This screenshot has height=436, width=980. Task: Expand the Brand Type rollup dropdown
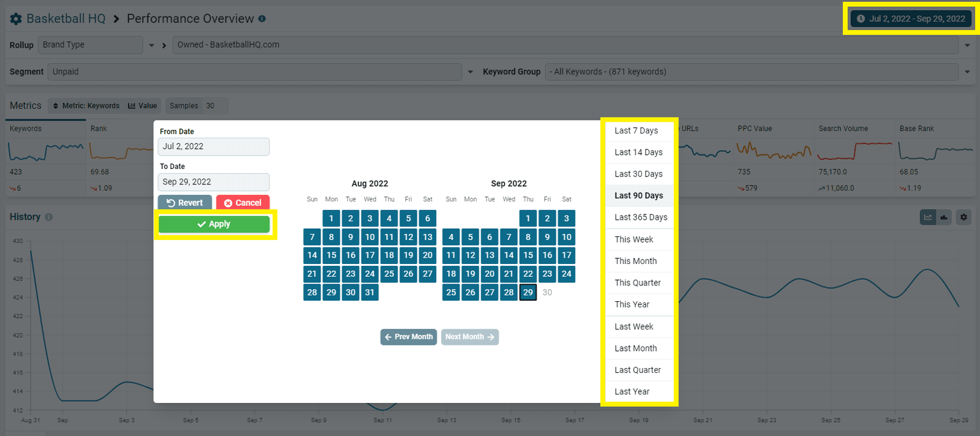tap(151, 45)
